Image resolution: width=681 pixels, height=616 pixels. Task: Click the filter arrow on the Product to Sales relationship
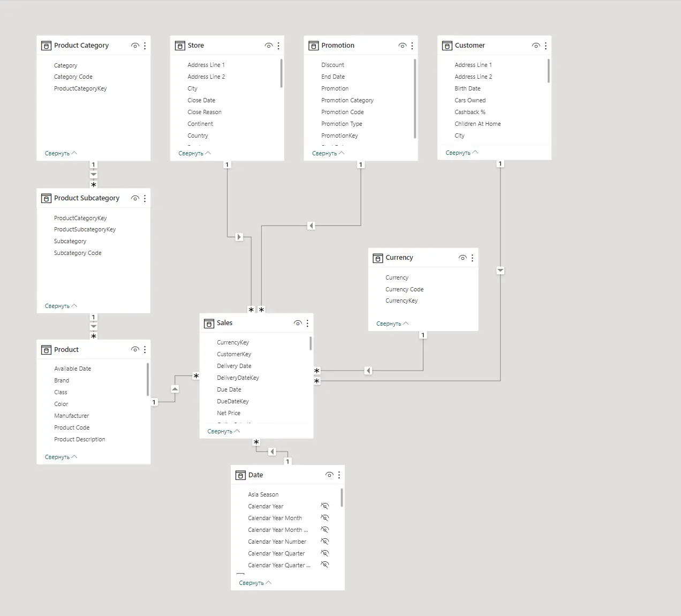pos(175,389)
